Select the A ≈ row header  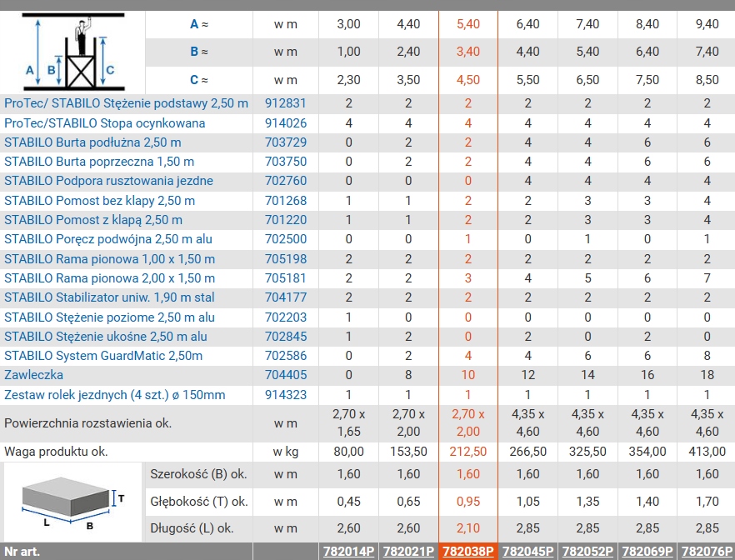(x=199, y=24)
